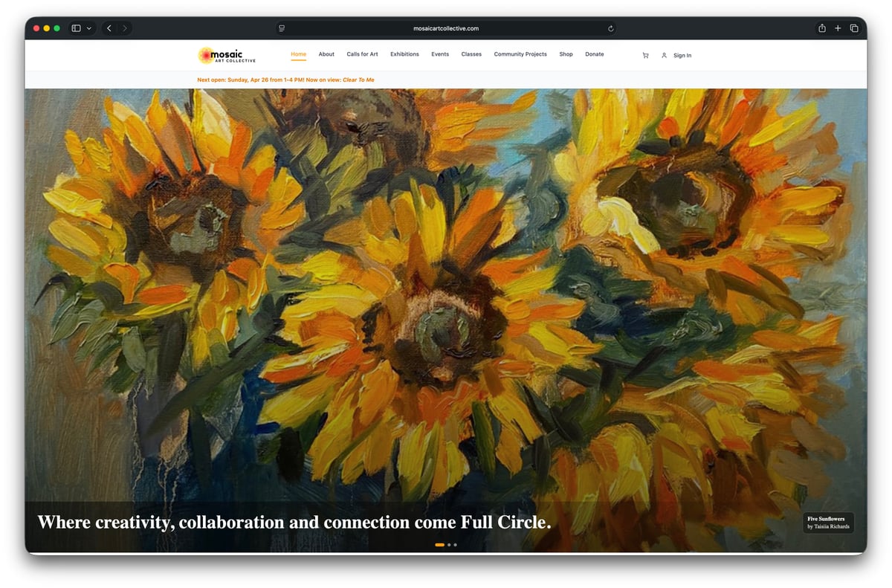Screen dimensions: 892x588
Task: Click the privacy shield icon in the address bar
Action: coord(282,28)
